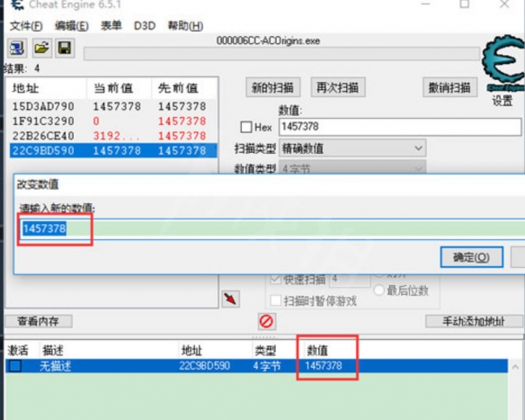Click the 先前值 column header

tap(184, 88)
